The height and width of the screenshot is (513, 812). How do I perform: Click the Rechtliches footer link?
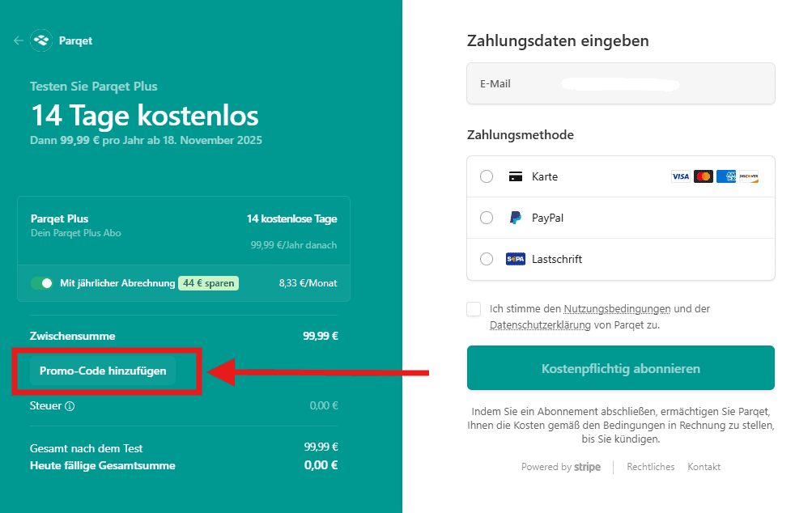650,467
